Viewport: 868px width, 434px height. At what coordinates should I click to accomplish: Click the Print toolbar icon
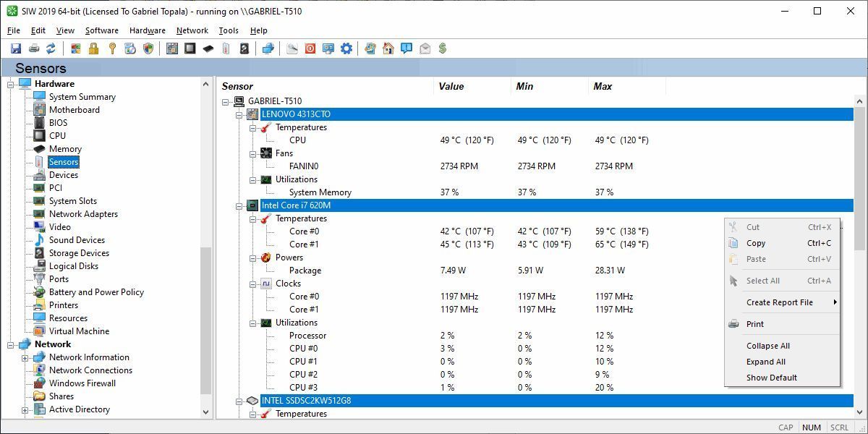33,48
